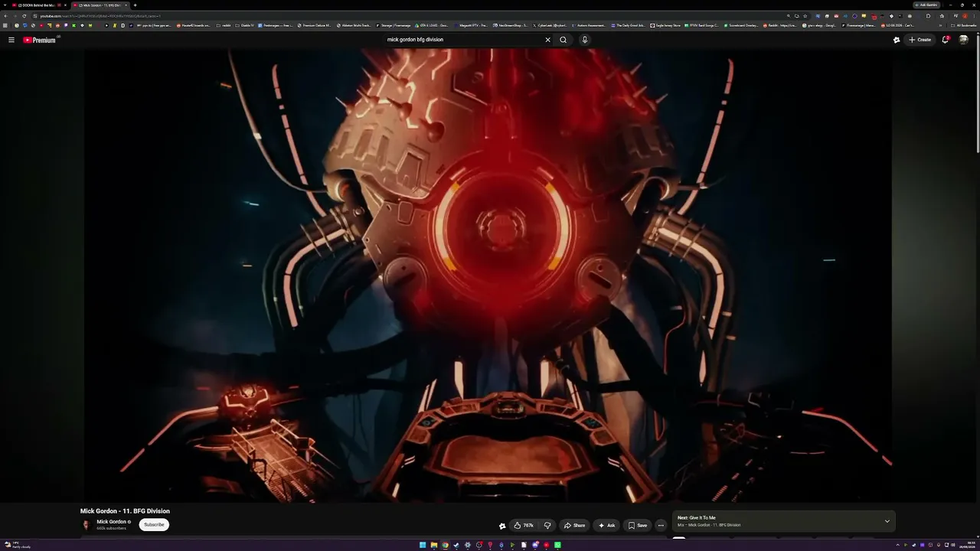
Task: Open Mick Gordon channel avatar
Action: (86, 525)
